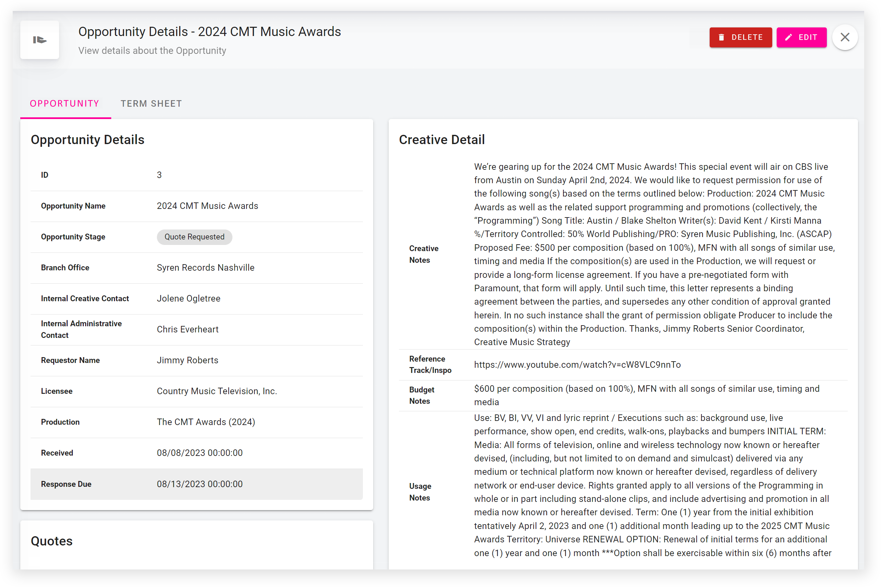Click Response Due date 08/13/2023 00:00:00
This screenshot has height=588, width=881.
pos(199,484)
